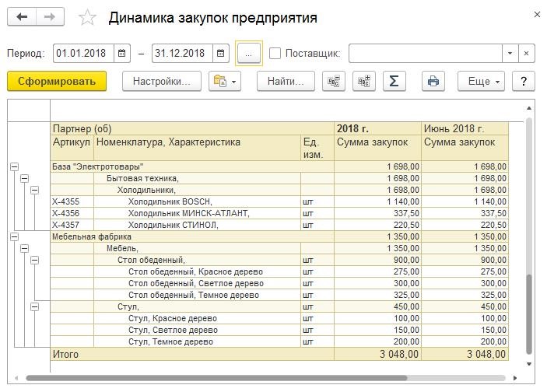Screen dimensions: 547x392
Task: Open report variants folder dropdown
Action: pos(225,81)
